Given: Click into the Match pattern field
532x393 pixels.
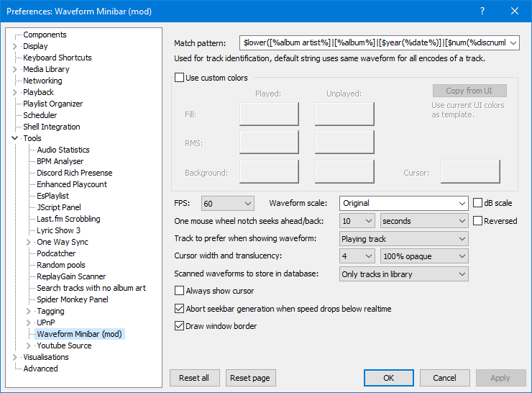Looking at the screenshot, I should pos(379,43).
